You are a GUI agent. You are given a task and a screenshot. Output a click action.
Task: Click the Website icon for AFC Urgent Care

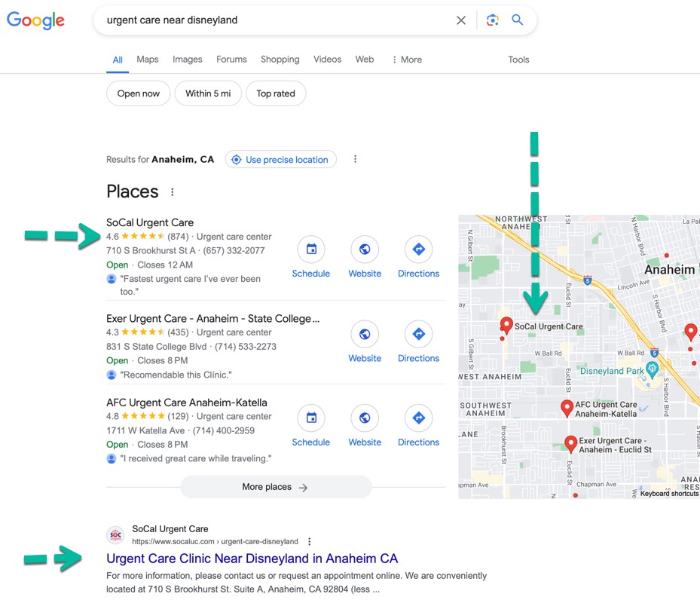point(365,418)
